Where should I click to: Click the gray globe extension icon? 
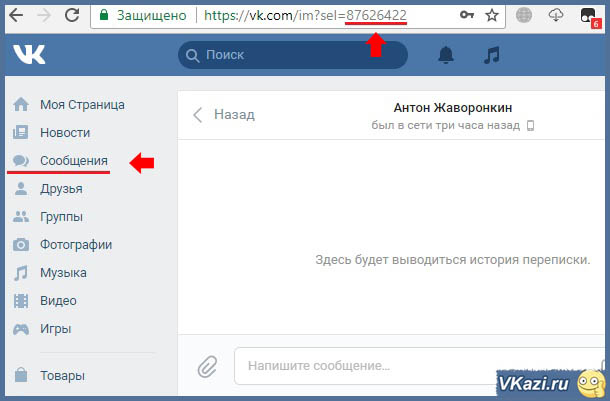(x=524, y=15)
